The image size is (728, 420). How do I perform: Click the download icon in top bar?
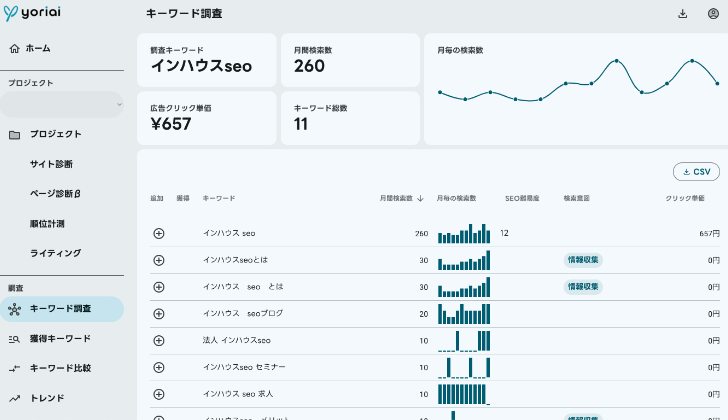(683, 14)
